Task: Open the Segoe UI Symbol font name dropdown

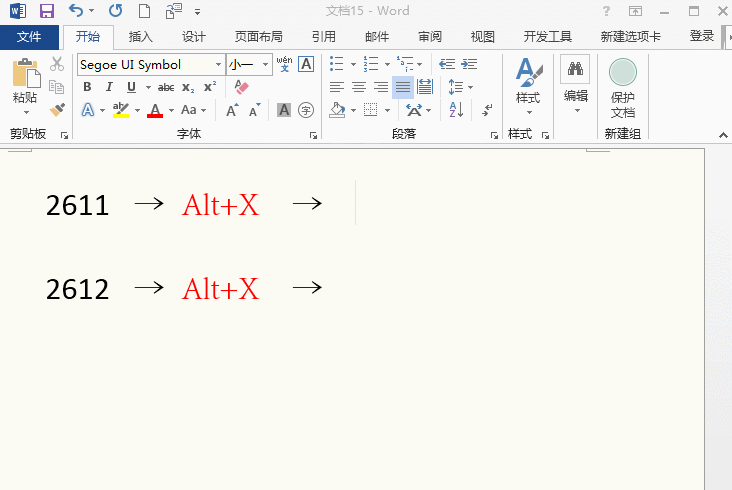Action: coord(218,65)
